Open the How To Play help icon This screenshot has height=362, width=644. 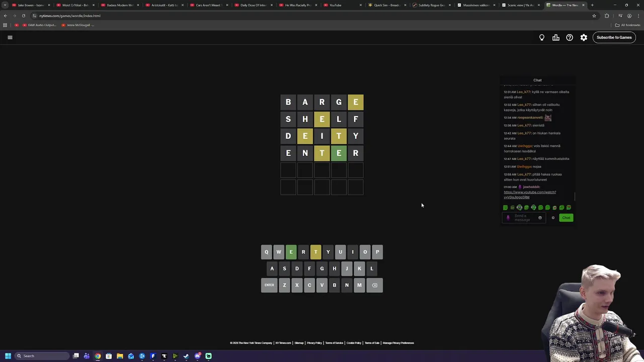(x=570, y=37)
